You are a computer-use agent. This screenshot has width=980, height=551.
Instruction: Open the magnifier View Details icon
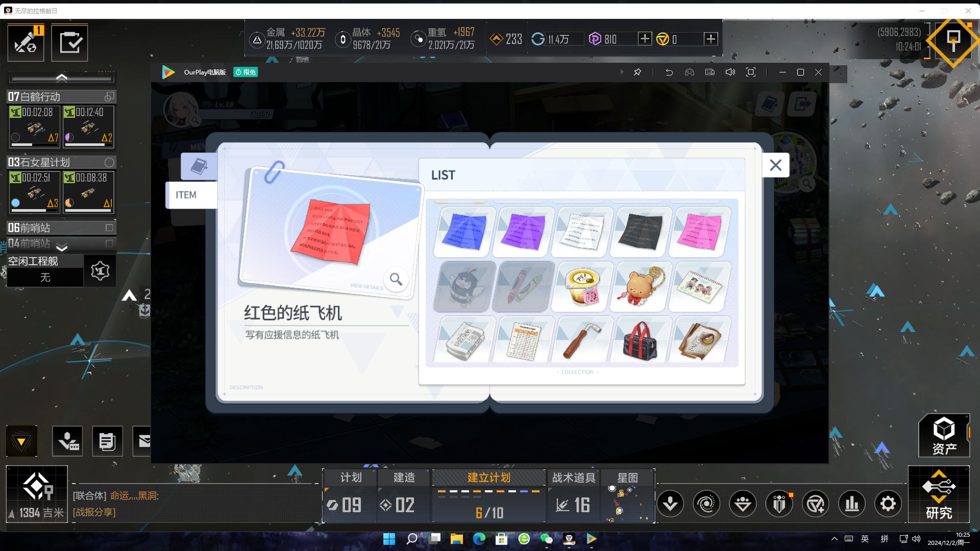tap(396, 279)
